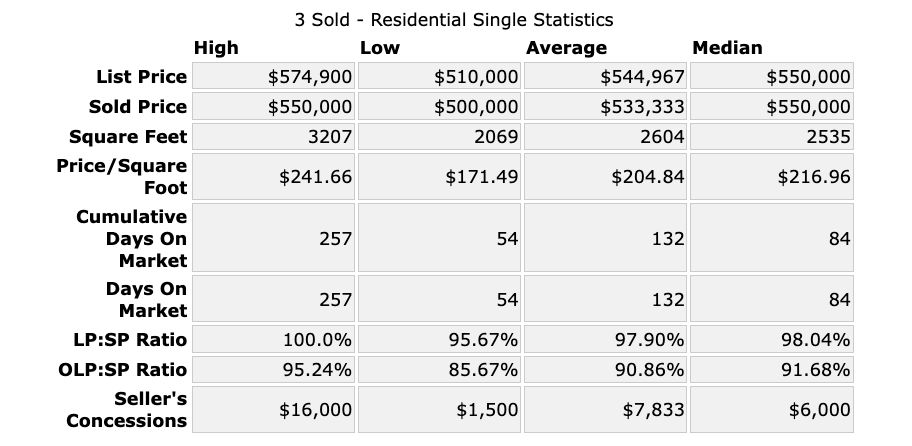Select the High square feet value 3207

tap(330, 137)
